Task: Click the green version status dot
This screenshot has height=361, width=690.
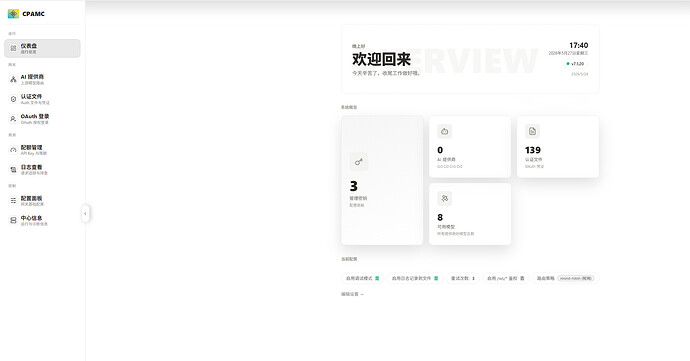Action: point(568,64)
